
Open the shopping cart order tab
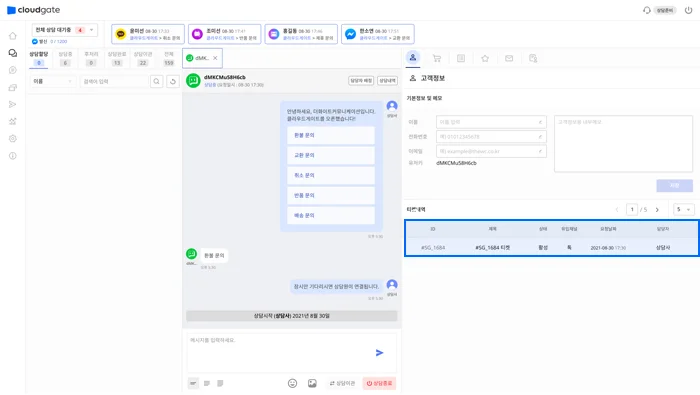[x=437, y=58]
